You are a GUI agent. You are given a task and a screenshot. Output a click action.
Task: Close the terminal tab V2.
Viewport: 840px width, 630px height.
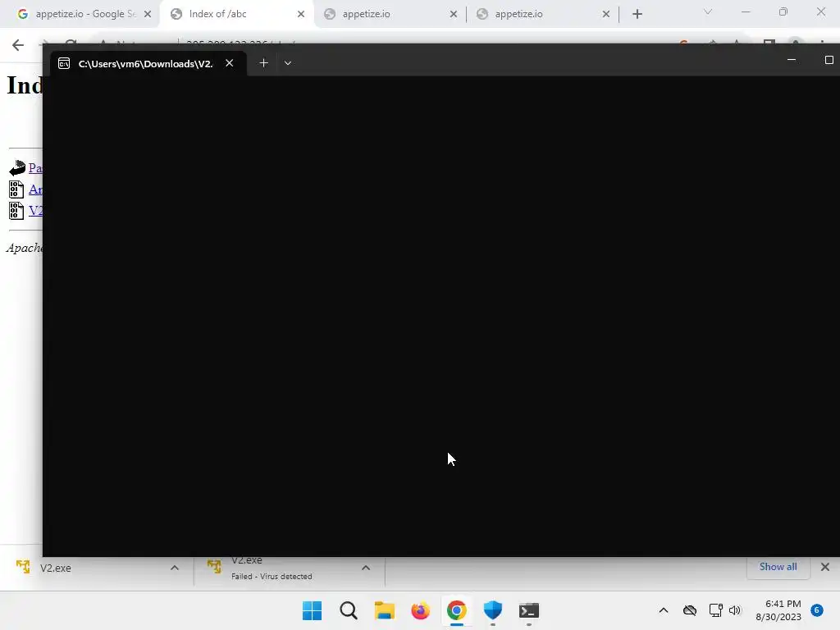point(230,63)
